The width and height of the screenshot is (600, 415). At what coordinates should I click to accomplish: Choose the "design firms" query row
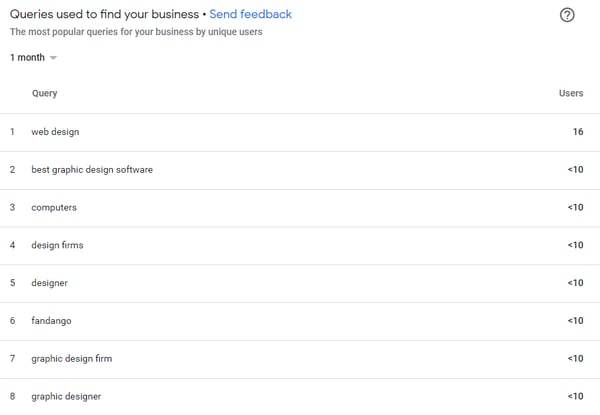coord(58,245)
